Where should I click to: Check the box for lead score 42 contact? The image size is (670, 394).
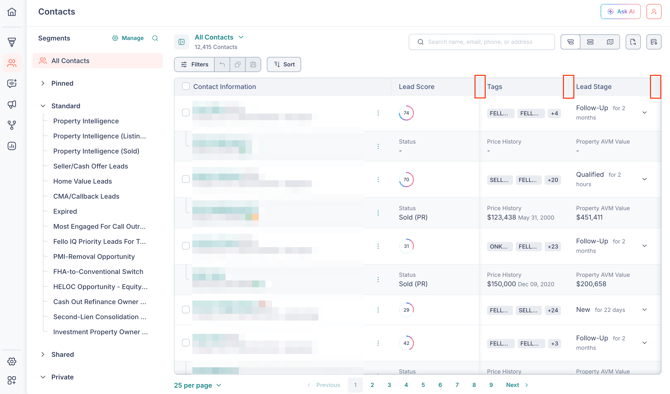point(185,343)
